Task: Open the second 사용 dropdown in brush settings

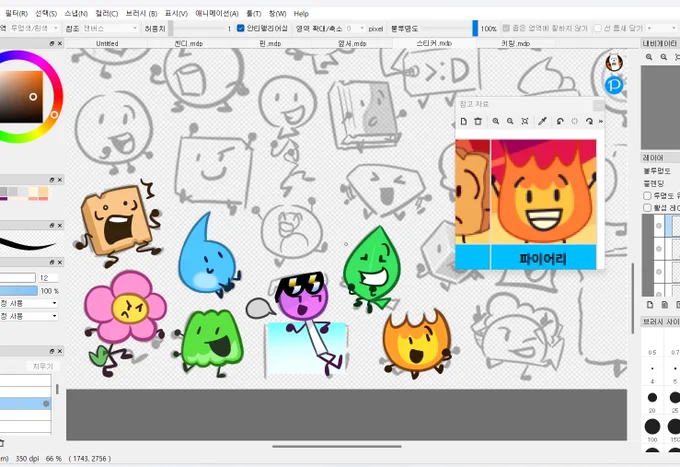Action: click(29, 316)
